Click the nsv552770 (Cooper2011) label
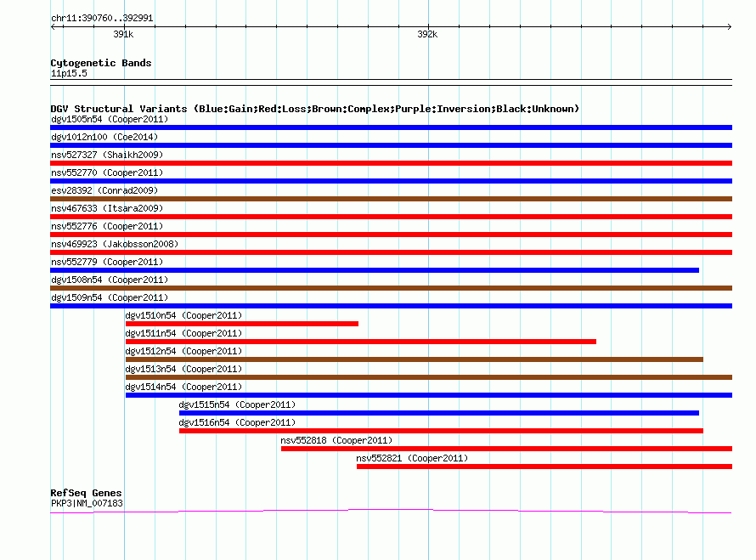756x560 pixels. click(x=107, y=173)
